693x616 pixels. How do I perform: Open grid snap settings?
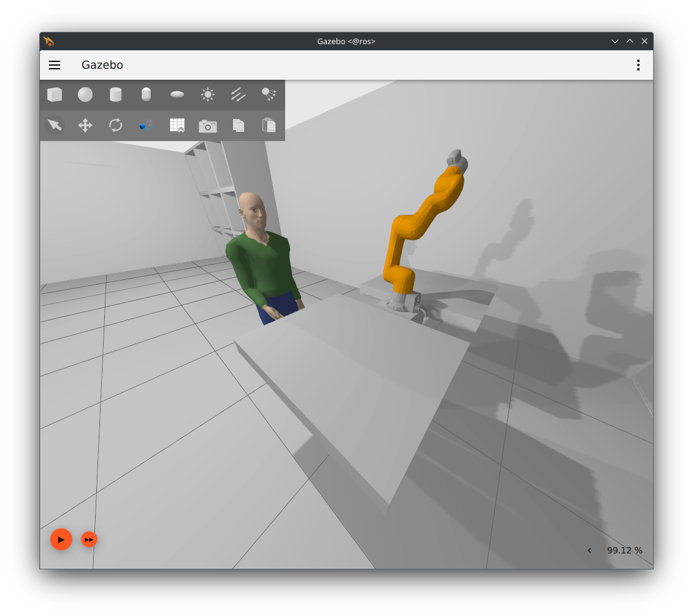[177, 125]
